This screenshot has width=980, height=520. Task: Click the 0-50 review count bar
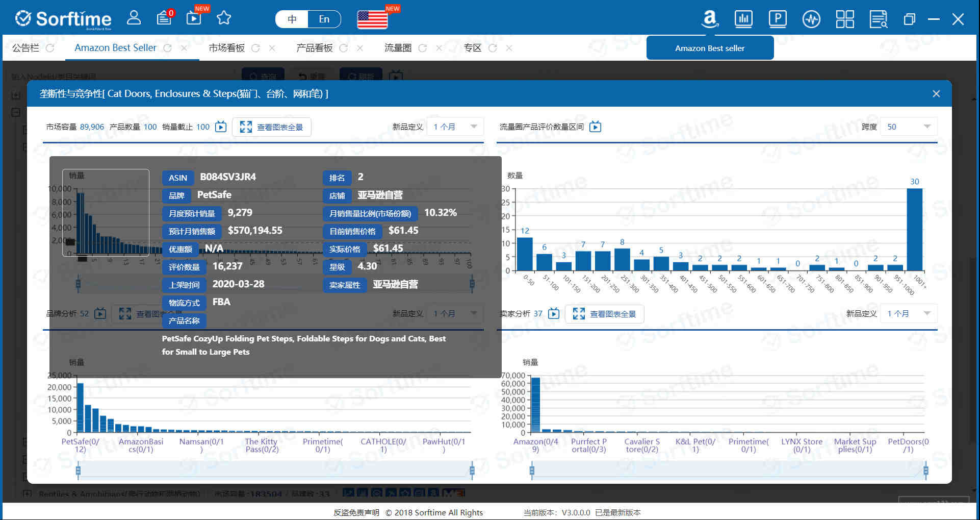pos(525,254)
